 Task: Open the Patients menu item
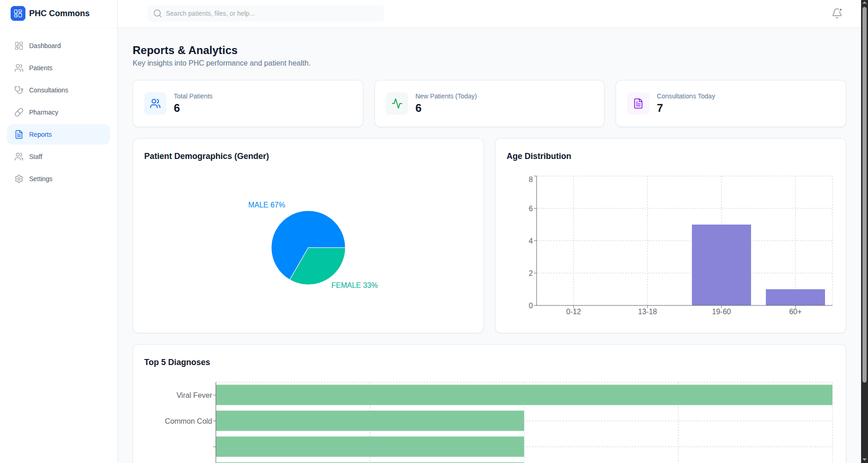[41, 68]
